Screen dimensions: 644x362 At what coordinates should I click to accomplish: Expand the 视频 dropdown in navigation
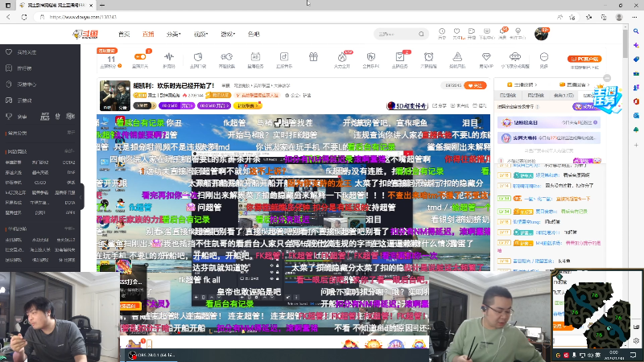[200, 34]
